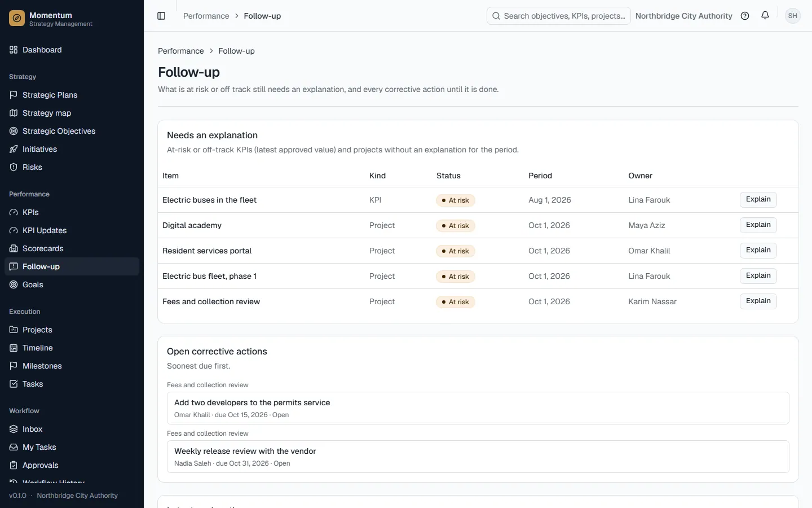Image resolution: width=812 pixels, height=508 pixels.
Task: Focus the search objectives, KPIs, projects field
Action: (558, 16)
